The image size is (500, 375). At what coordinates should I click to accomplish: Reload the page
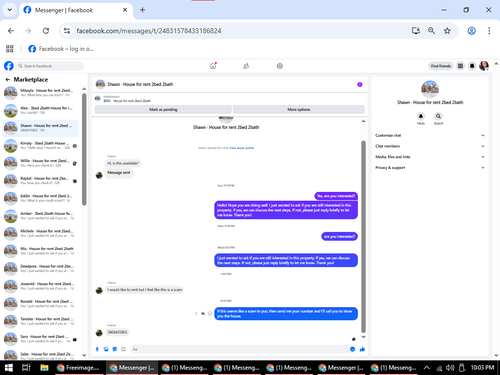click(46, 31)
